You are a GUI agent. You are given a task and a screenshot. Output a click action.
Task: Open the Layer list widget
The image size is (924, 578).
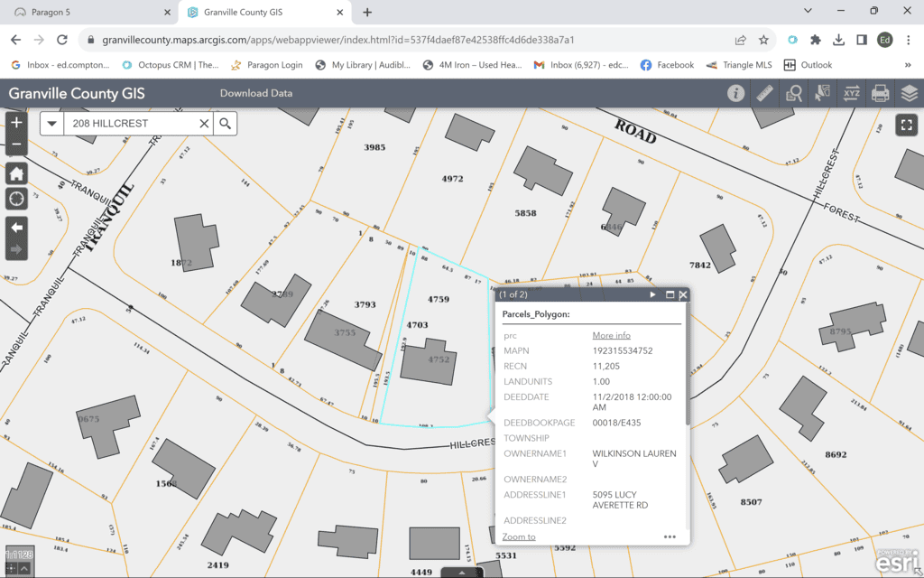[909, 93]
